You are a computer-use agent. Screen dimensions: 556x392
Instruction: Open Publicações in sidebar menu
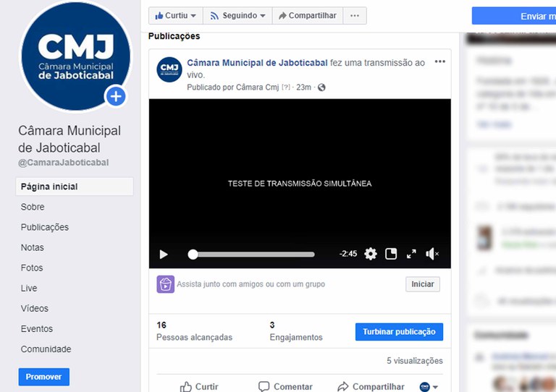[x=45, y=227]
